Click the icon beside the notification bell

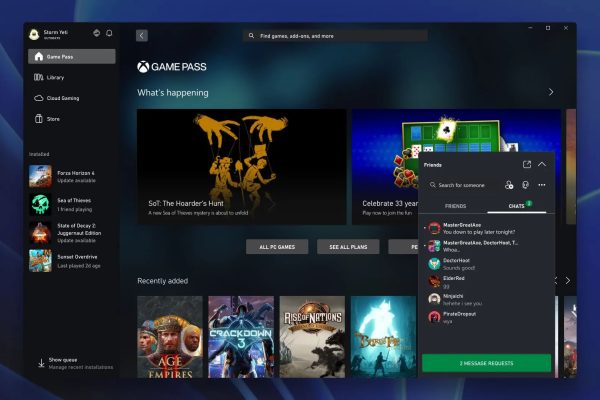pos(96,33)
